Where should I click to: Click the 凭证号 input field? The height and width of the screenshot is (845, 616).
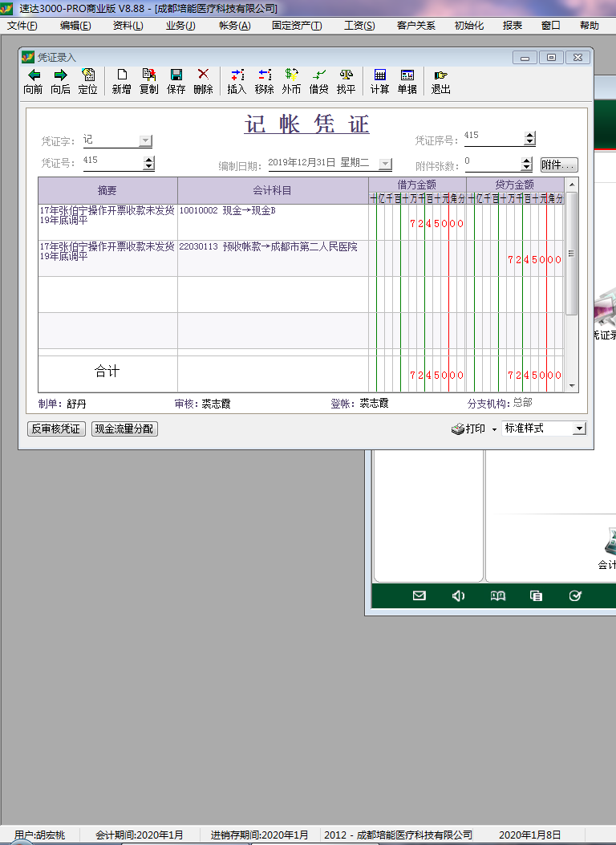pyautogui.click(x=113, y=162)
